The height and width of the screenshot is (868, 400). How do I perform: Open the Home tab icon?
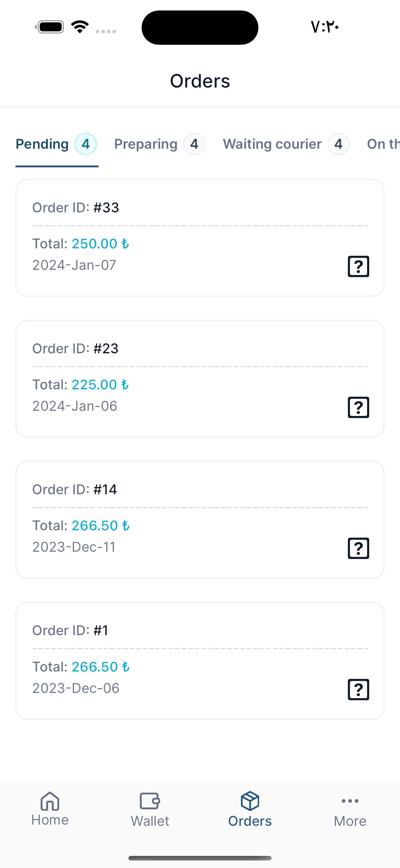click(50, 801)
